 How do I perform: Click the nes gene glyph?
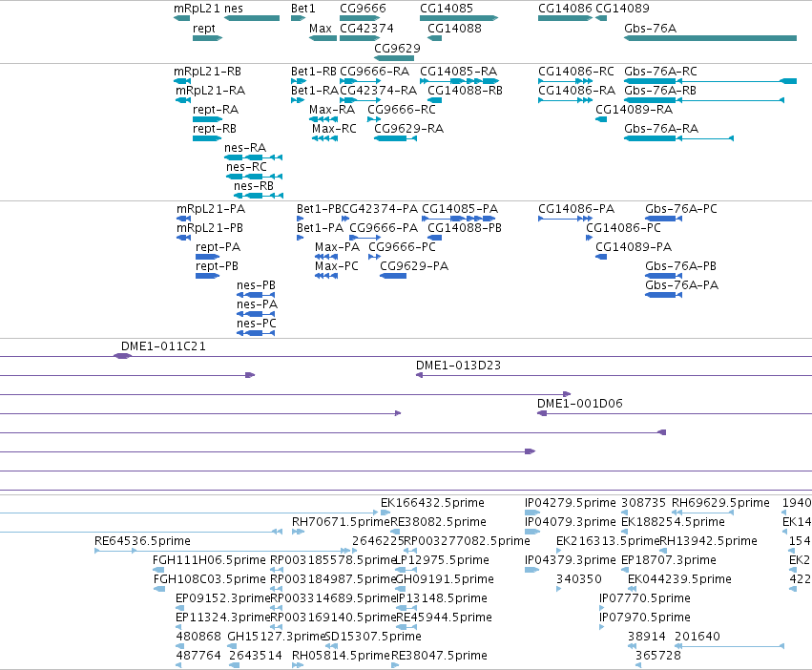pyautogui.click(x=252, y=18)
